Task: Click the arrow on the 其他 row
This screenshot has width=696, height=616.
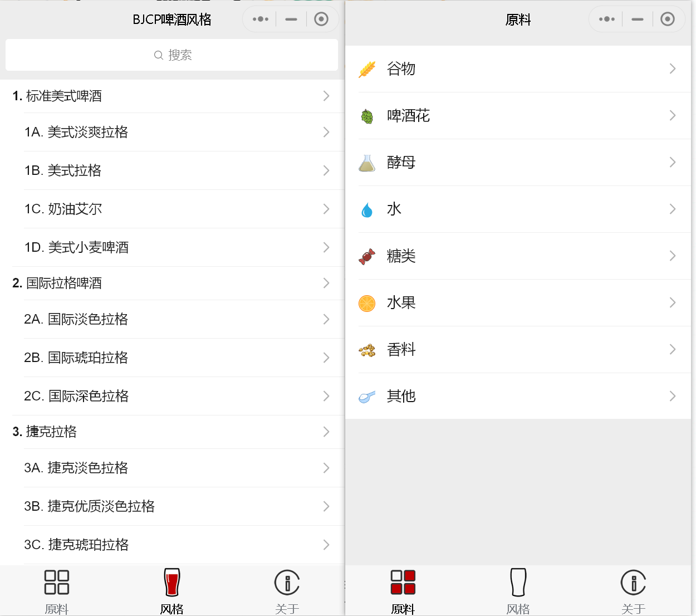Action: (673, 396)
